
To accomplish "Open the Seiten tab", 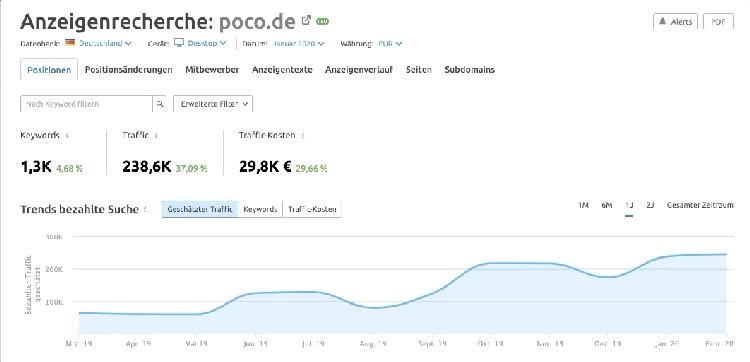I will coord(419,70).
